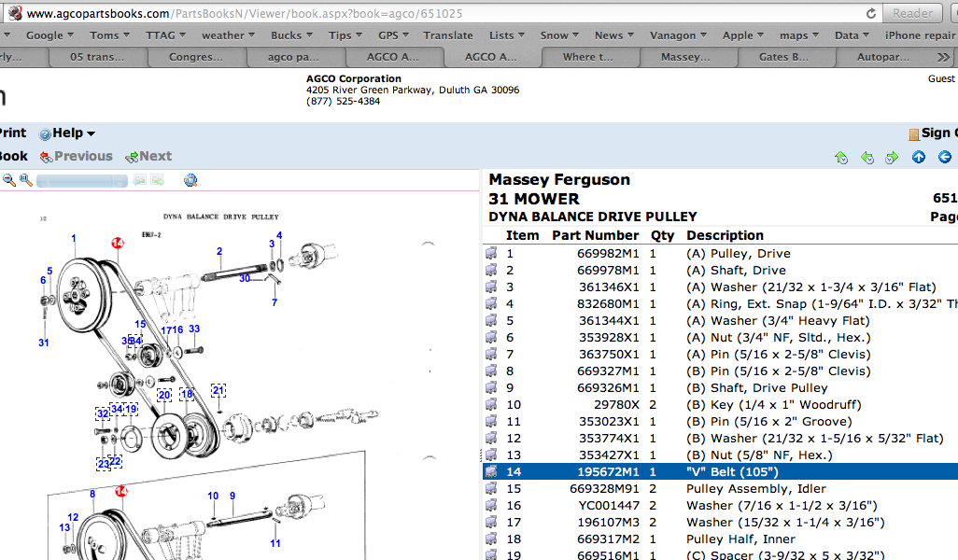Open the weather bookmarks folder
958x560 pixels.
pyautogui.click(x=228, y=35)
